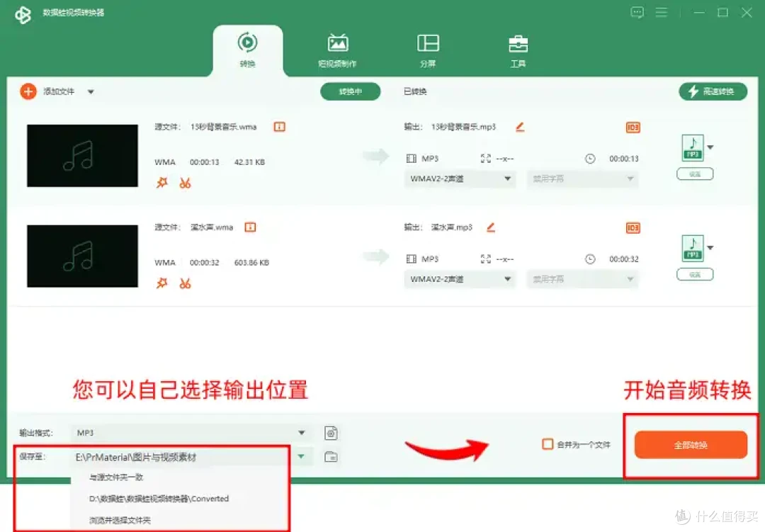Click the app logo in title bar
The height and width of the screenshot is (532, 765).
pyautogui.click(x=23, y=15)
